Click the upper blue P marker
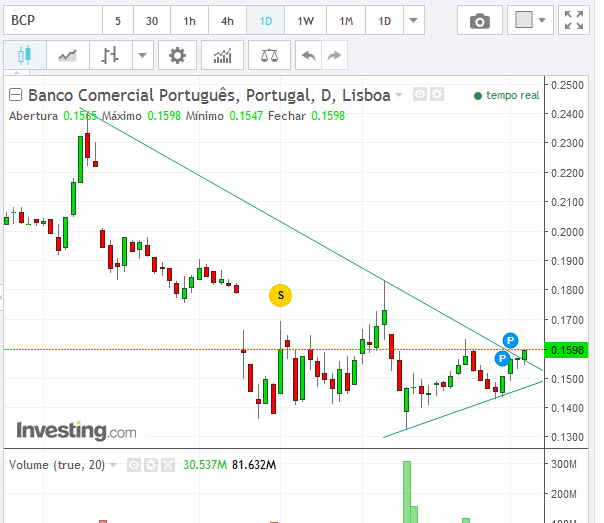The height and width of the screenshot is (523, 604). pos(510,340)
